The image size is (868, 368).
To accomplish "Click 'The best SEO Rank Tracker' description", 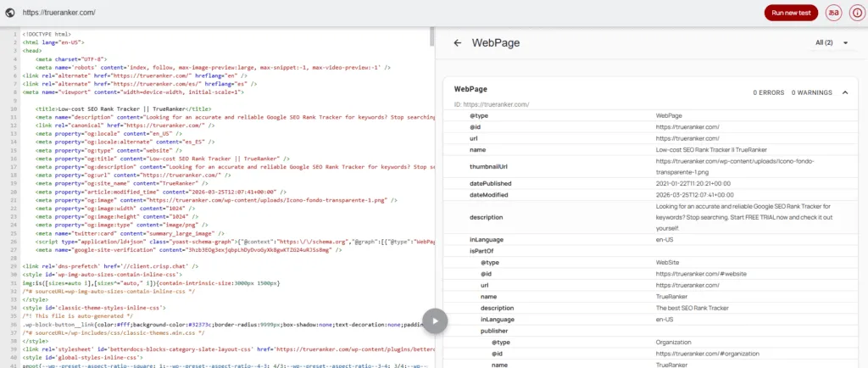I will point(693,308).
